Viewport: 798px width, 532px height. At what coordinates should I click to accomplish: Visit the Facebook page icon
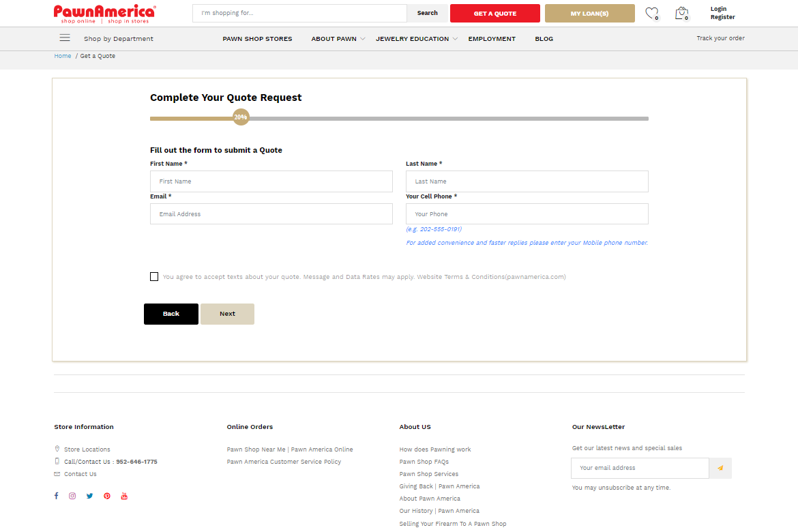[x=57, y=496]
